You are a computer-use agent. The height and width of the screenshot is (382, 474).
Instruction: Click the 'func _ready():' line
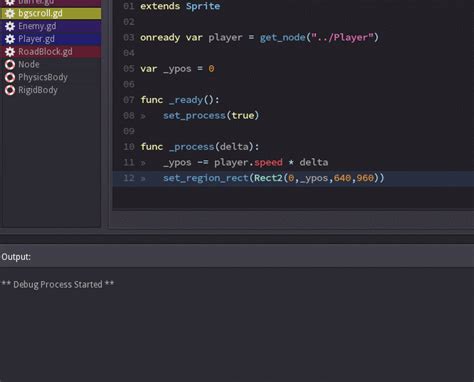tap(180, 100)
